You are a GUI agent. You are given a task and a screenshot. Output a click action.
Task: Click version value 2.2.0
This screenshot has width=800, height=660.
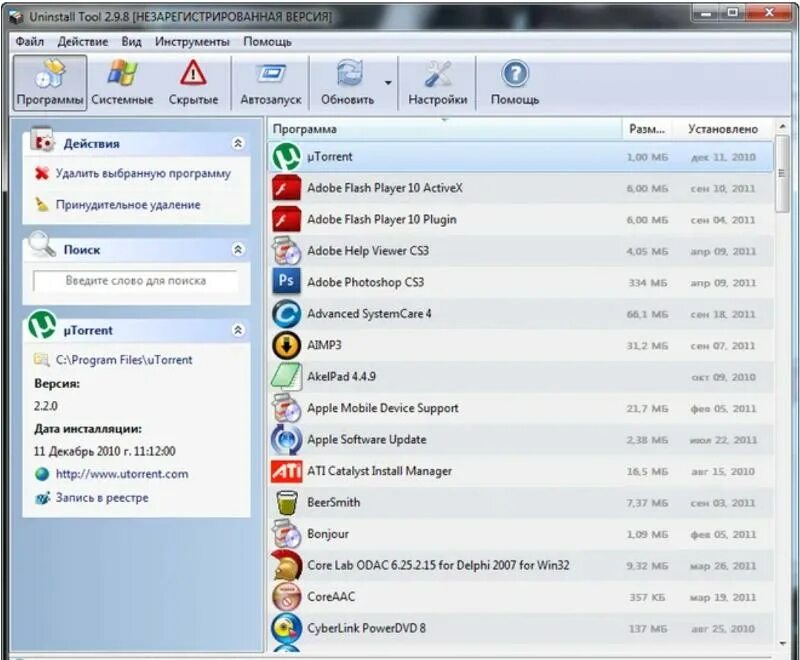click(46, 406)
